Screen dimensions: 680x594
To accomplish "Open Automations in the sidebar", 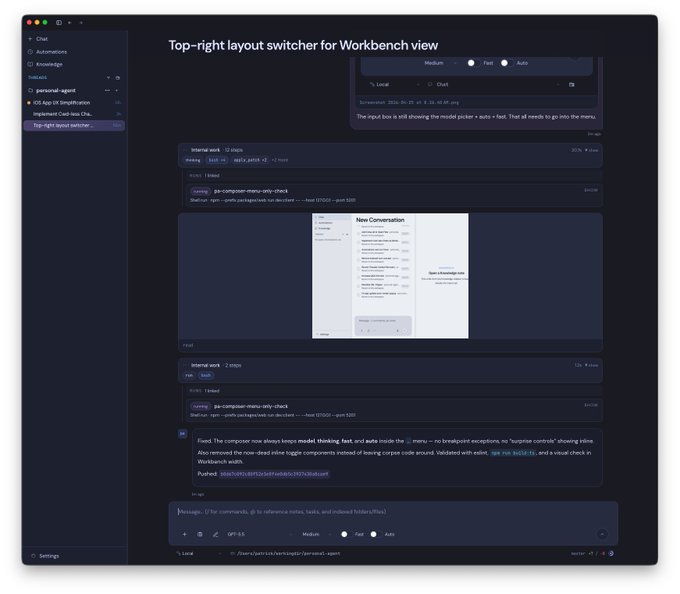I will [x=51, y=52].
